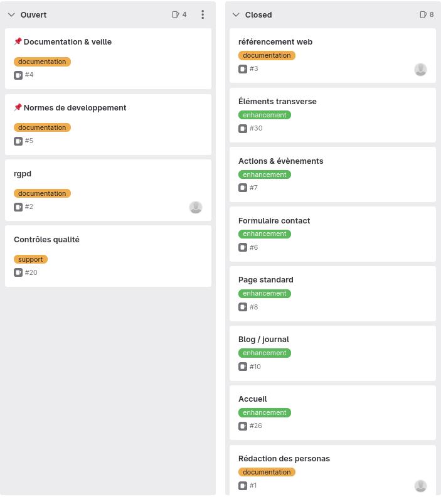Viewport: 441px width, 504px height.
Task: Open the Formulaire contact issue
Action: 274,221
